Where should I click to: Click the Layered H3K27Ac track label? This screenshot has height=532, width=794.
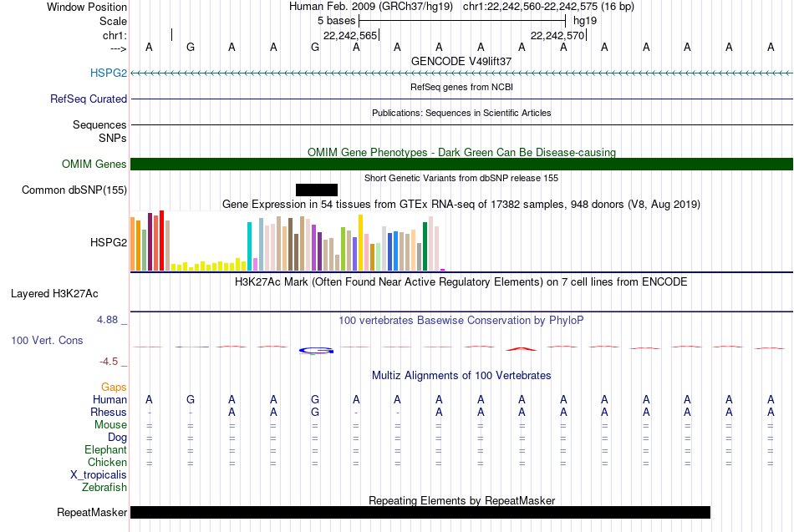point(54,294)
